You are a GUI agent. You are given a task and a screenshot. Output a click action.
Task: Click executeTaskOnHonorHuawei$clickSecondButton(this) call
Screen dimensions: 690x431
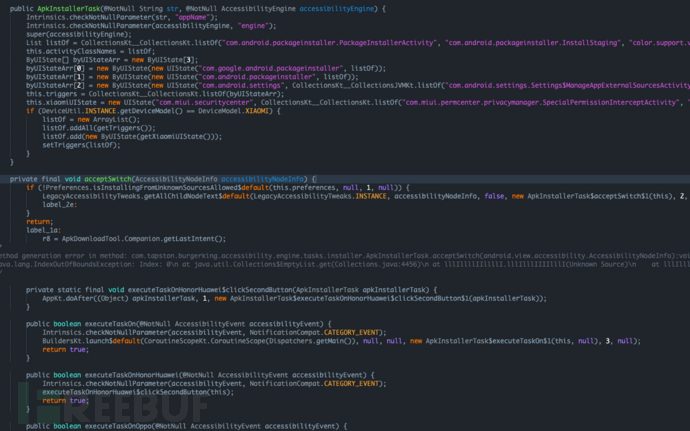[x=138, y=392]
